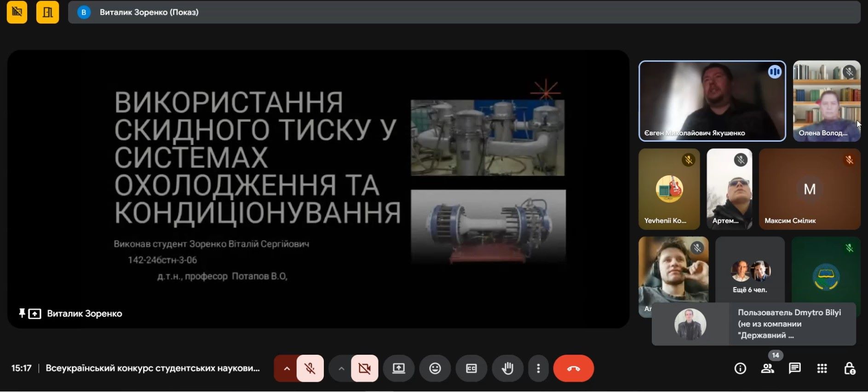Open more options three-dot menu
The width and height of the screenshot is (868, 392).
[538, 369]
